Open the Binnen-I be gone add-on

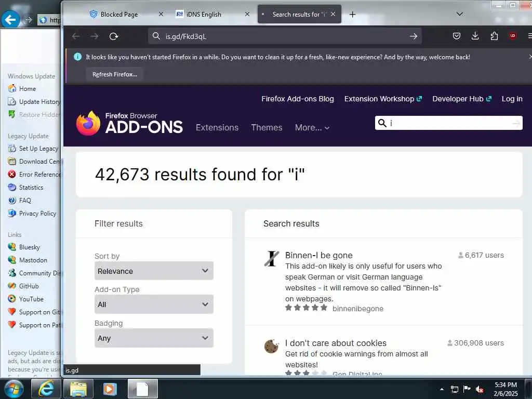click(x=318, y=255)
